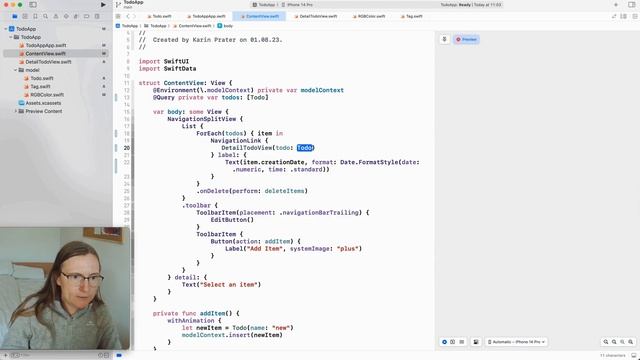640x360 pixels.
Task: Click the highlighted Todo placeholder on line 20
Action: (305, 148)
